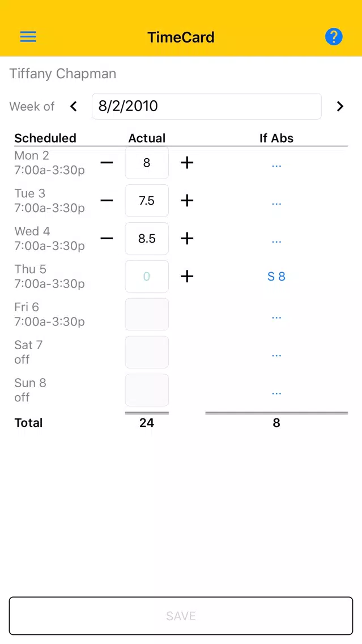This screenshot has height=644, width=362.
Task: Open Sunday If Abs ellipsis
Action: [x=276, y=393]
